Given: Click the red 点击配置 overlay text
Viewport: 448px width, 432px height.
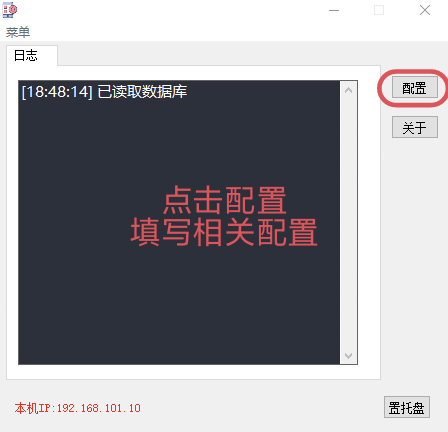Looking at the screenshot, I should pyautogui.click(x=225, y=200).
